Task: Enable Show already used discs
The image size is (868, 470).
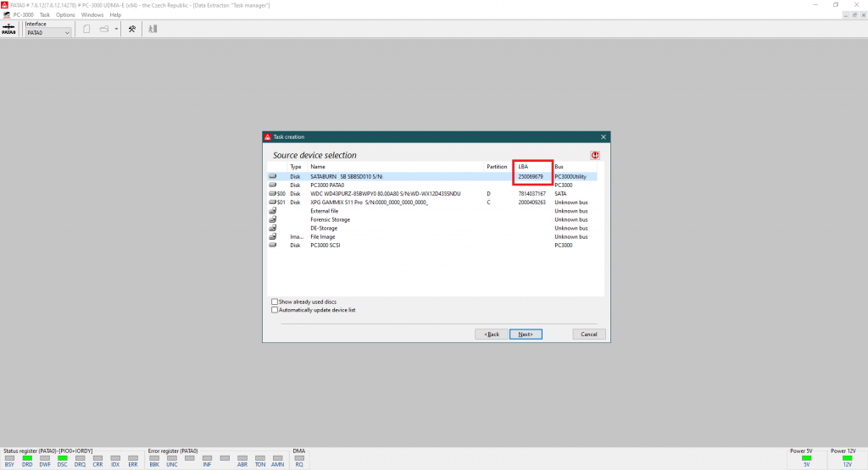Action: [x=275, y=301]
